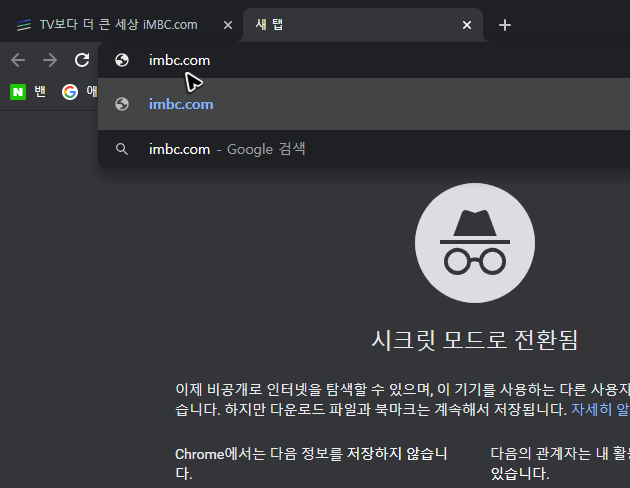The image size is (630, 488).
Task: Switch to the TV보다 더 큰 세상 iMBC.com tab
Action: (x=119, y=25)
